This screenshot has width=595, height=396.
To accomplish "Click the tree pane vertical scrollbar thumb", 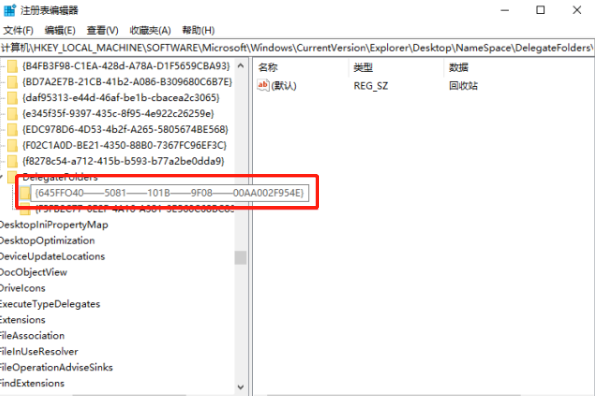I will 241,258.
